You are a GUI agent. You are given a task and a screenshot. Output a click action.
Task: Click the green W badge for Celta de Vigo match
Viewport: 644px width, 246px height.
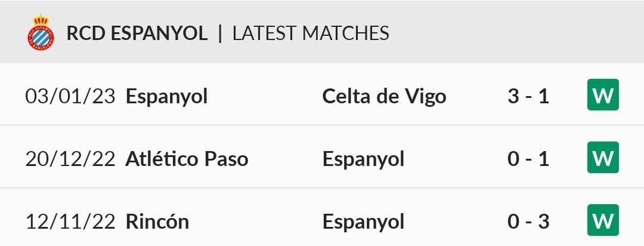tap(603, 94)
